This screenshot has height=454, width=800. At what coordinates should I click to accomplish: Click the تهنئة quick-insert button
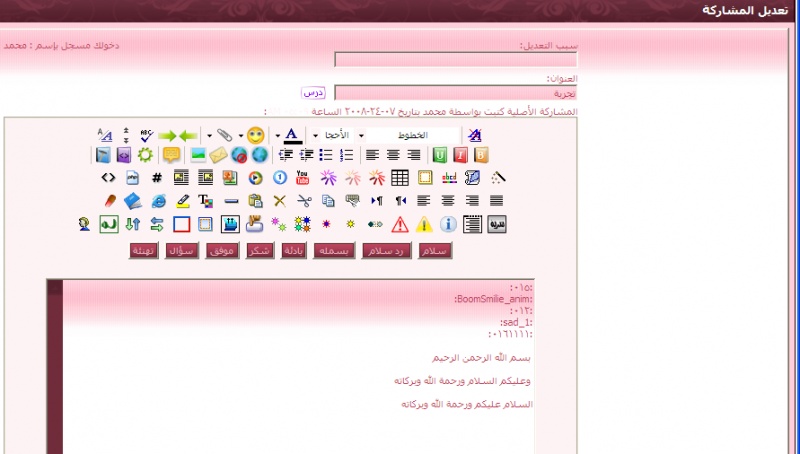(x=144, y=250)
